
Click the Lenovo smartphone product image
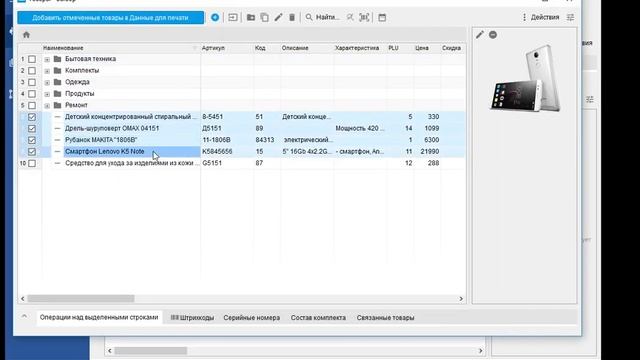click(525, 78)
